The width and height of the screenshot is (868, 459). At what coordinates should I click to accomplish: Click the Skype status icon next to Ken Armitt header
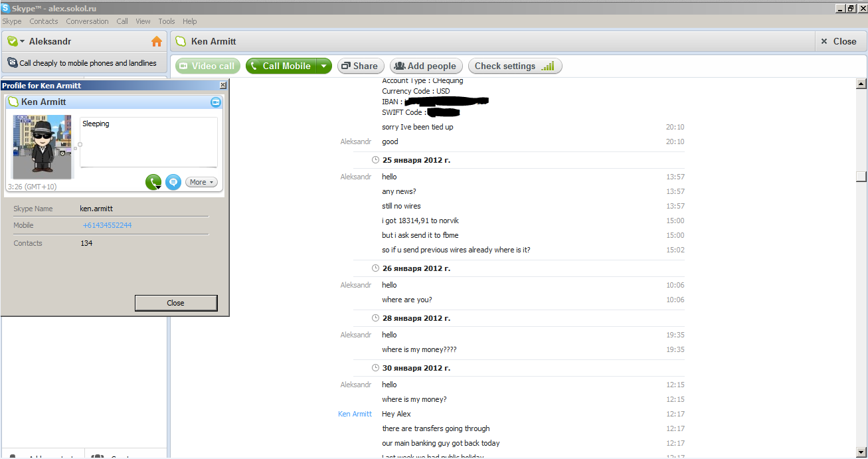(181, 41)
